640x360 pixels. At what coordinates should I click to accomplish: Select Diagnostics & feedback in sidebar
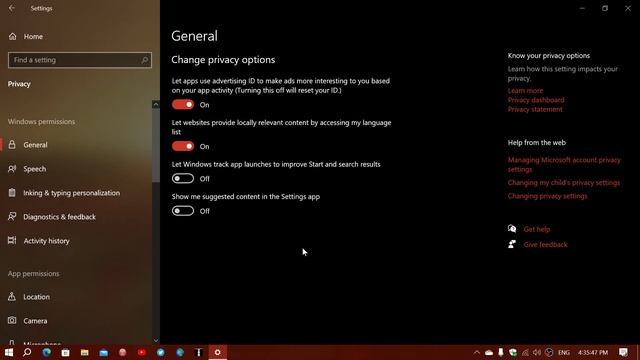60,217
